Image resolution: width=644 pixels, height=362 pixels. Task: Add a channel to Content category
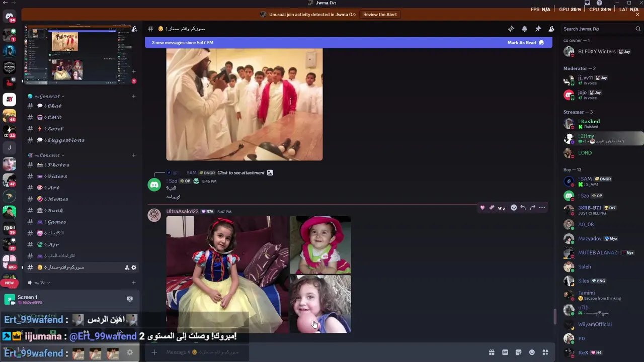coord(133,155)
